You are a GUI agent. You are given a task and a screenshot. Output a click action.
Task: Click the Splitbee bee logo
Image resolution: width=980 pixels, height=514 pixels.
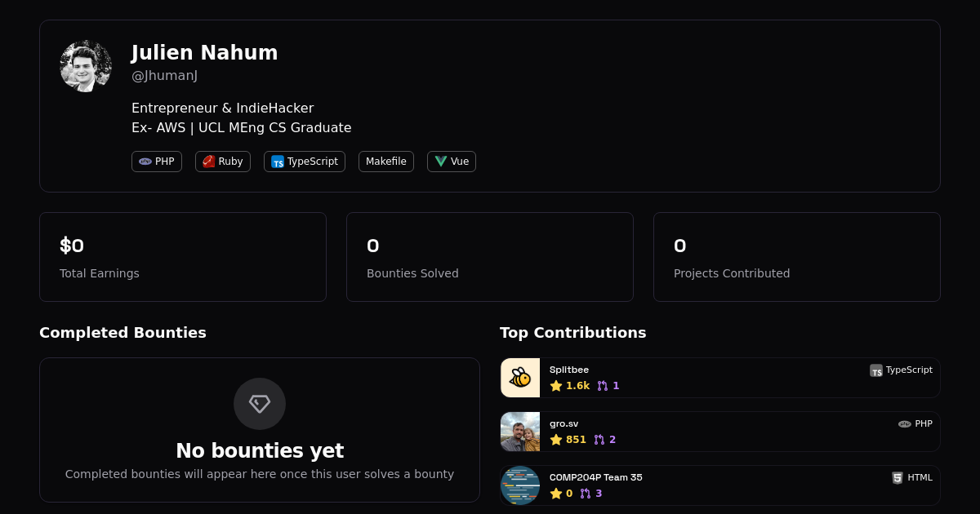coord(520,378)
